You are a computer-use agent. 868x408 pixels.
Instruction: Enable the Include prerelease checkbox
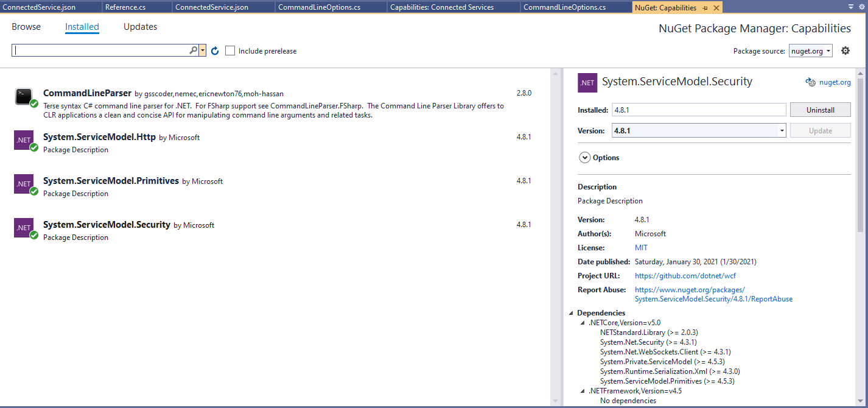[x=230, y=51]
